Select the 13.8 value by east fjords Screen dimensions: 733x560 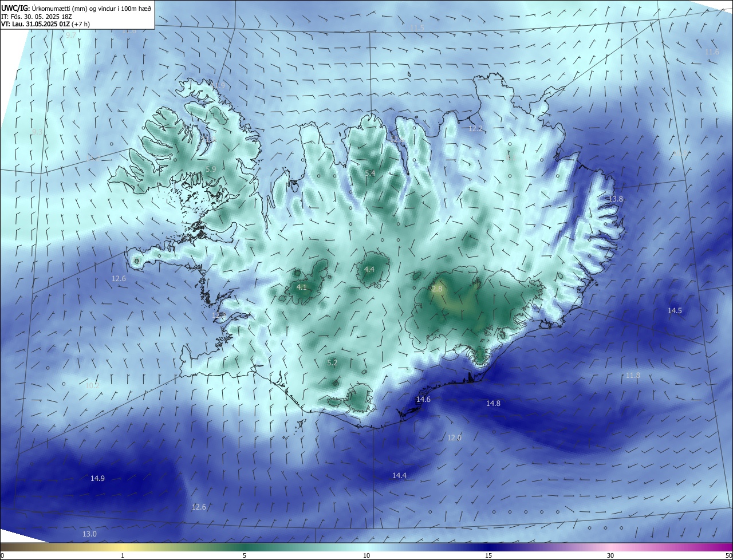(x=616, y=199)
